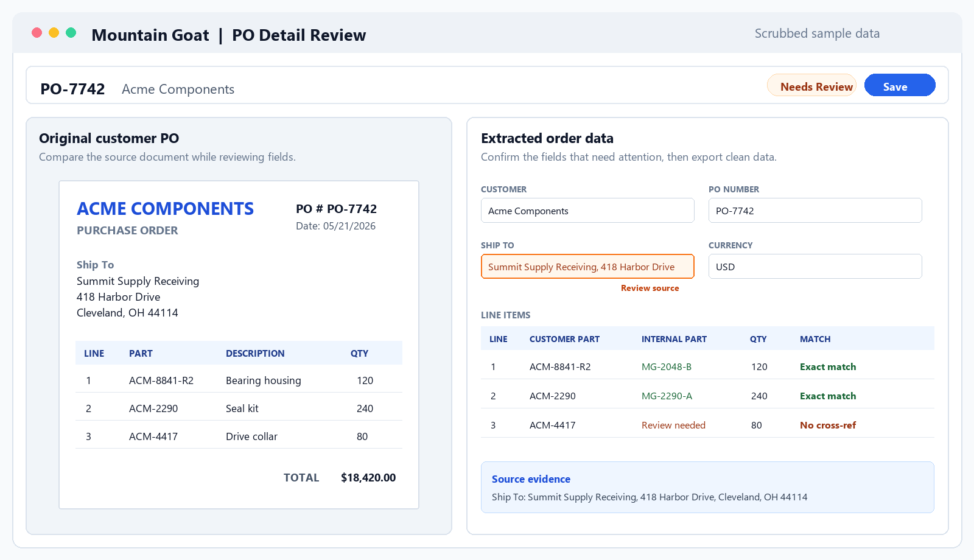Click the Source evidence heading
Image resolution: width=974 pixels, height=560 pixels.
click(x=531, y=479)
